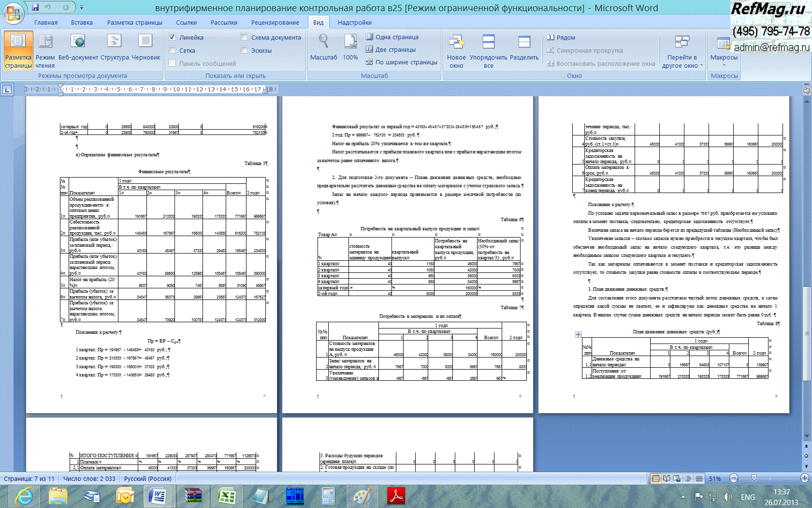Set zoom to 100% icon

350,48
